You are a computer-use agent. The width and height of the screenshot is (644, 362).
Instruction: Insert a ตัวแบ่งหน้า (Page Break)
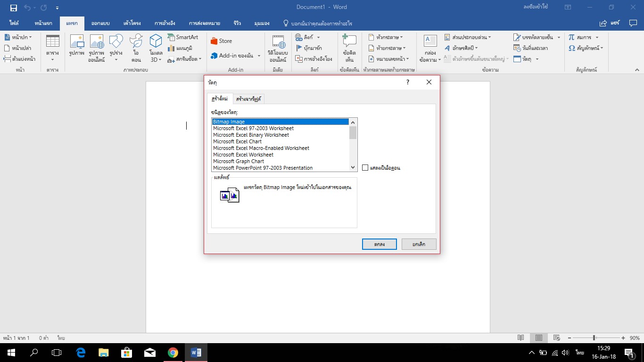(19, 59)
